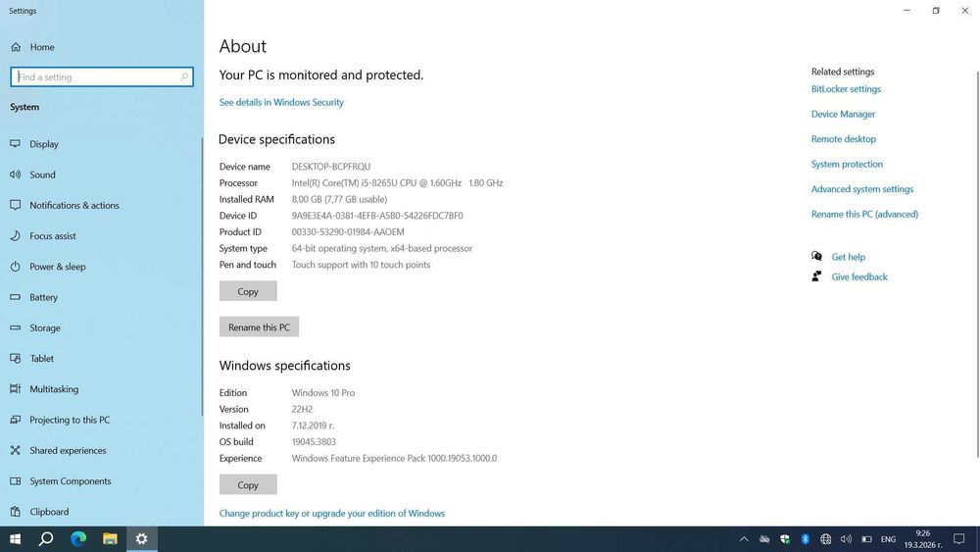Copy Windows specifications
This screenshot has height=552, width=980.
248,484
